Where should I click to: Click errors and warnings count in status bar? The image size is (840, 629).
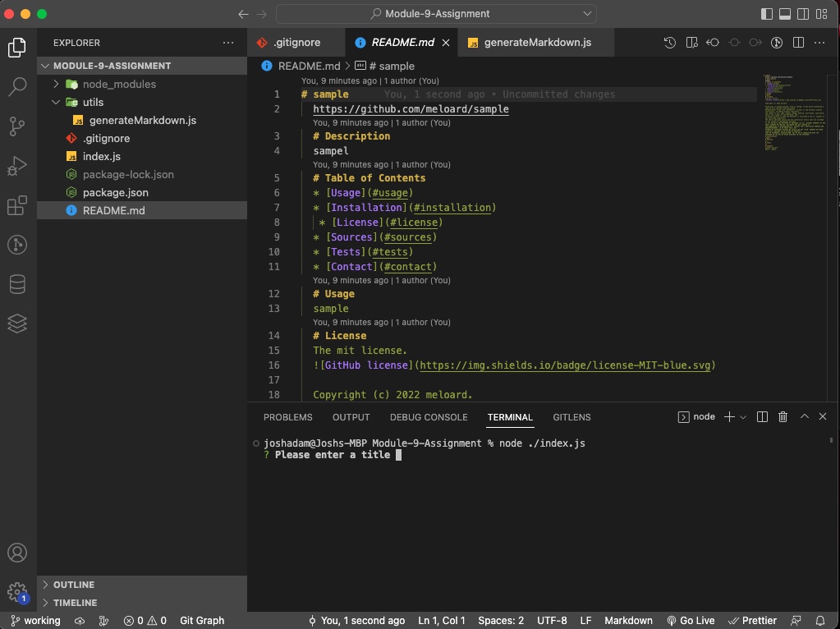tap(145, 621)
